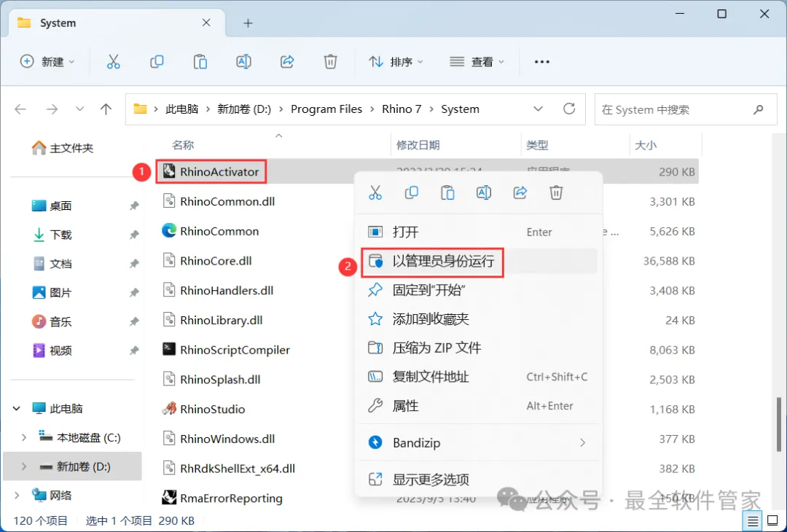Expand the Bandizip submenu arrow
This screenshot has width=787, height=532.
583,442
